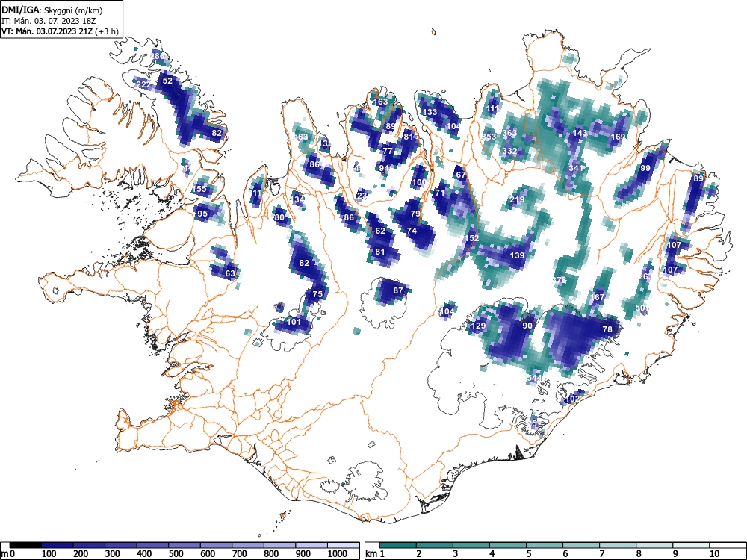This screenshot has width=747, height=560.
Task: Click visibility value '101' on the map
Action: click(x=294, y=322)
